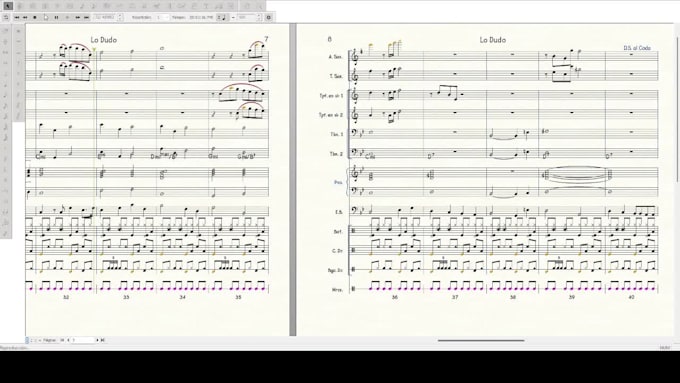Rewind playback to the beginning

tap(17, 17)
